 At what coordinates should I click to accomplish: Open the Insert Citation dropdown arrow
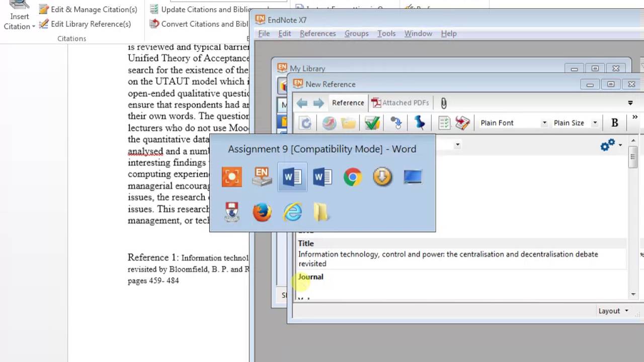coord(33,27)
